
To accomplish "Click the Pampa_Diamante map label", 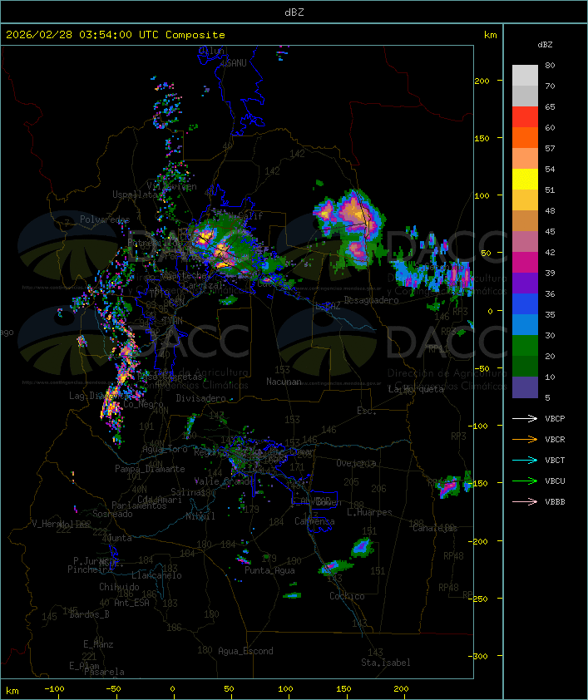I will click(x=150, y=469).
